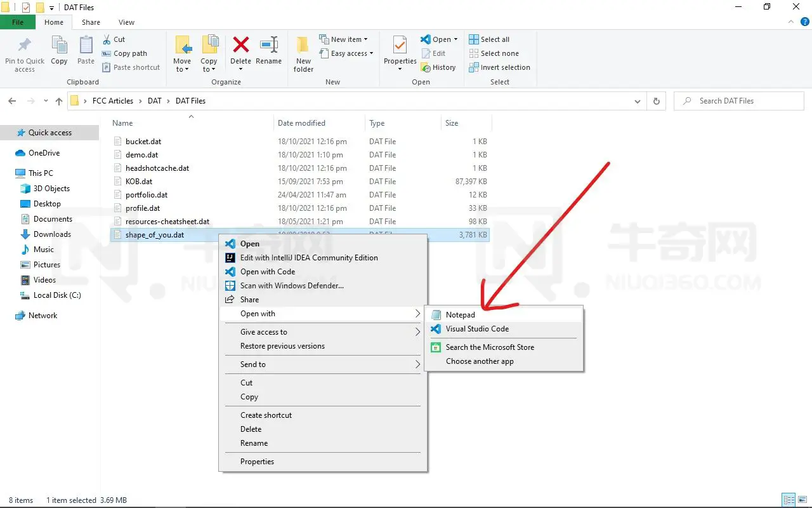The image size is (812, 508).
Task: Expand the Give access to submenu
Action: click(x=322, y=332)
